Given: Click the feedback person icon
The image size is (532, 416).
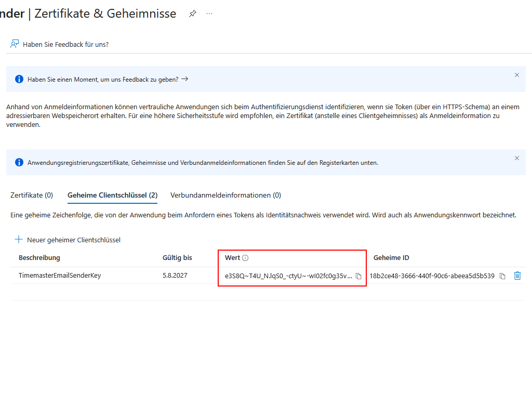Looking at the screenshot, I should click(x=14, y=44).
